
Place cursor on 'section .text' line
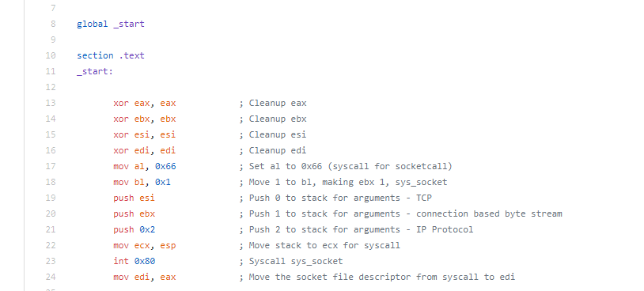(x=111, y=55)
